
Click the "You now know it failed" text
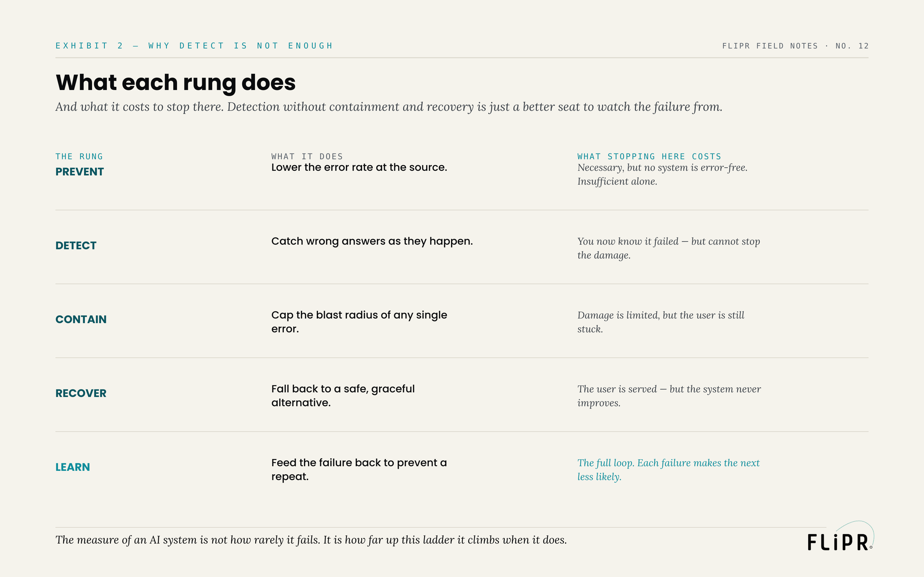point(668,248)
